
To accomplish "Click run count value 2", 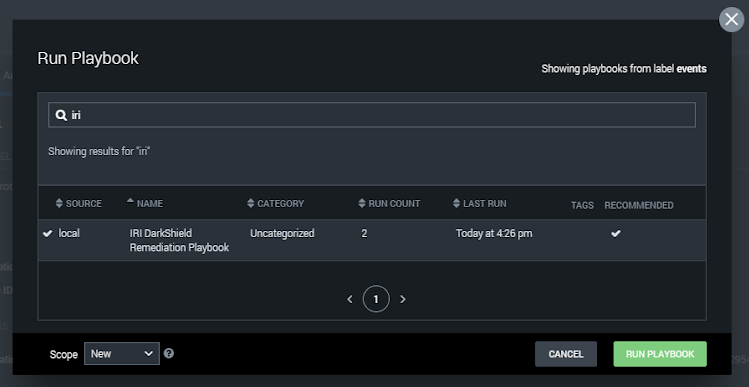I will [x=364, y=233].
